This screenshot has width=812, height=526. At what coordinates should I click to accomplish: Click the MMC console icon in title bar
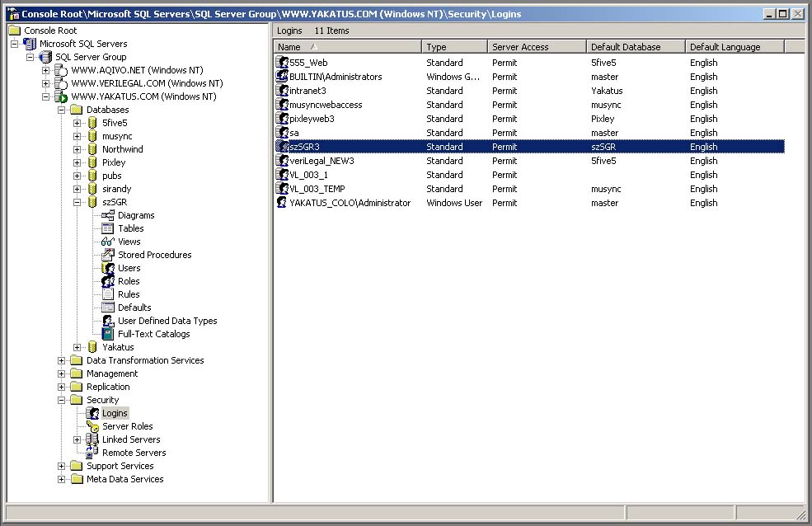pos(13,14)
